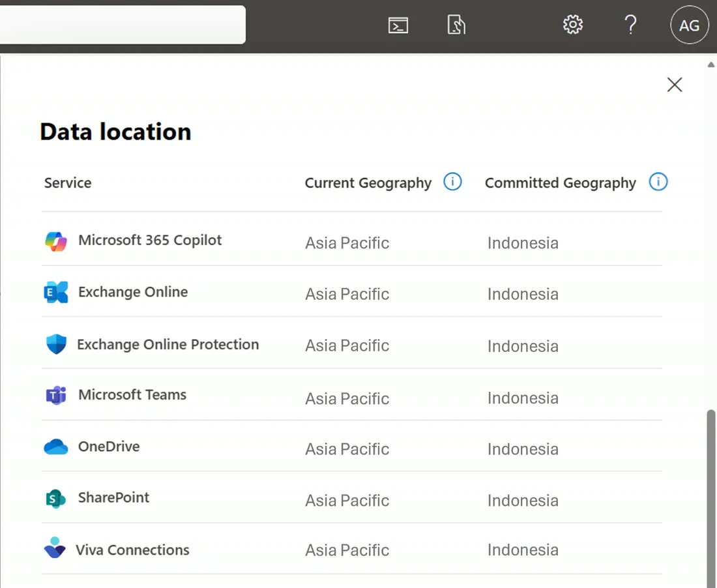Viewport: 717px width, 588px height.
Task: Focus the search box in header
Action: (x=123, y=25)
